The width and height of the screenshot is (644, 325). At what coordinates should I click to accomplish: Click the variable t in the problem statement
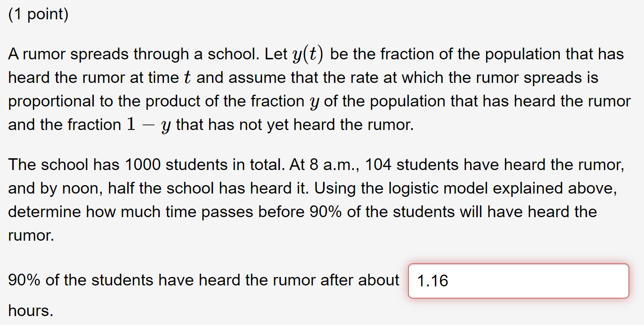[186, 77]
